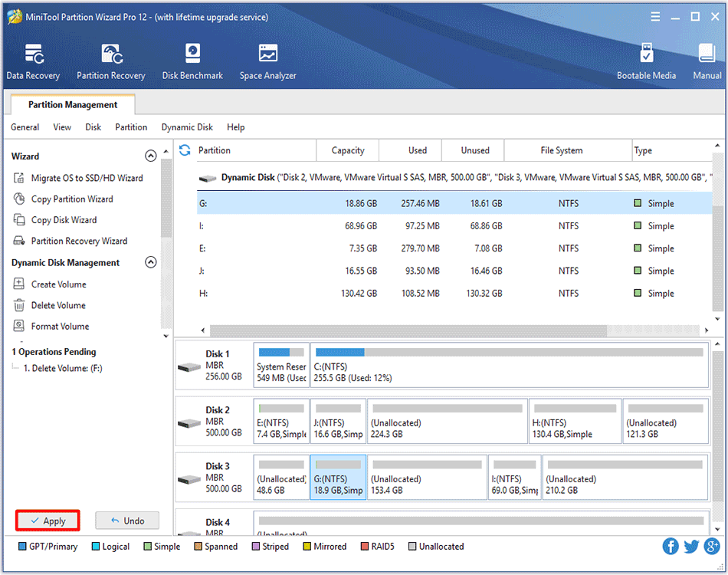Click the Format Volume icon

tap(19, 326)
